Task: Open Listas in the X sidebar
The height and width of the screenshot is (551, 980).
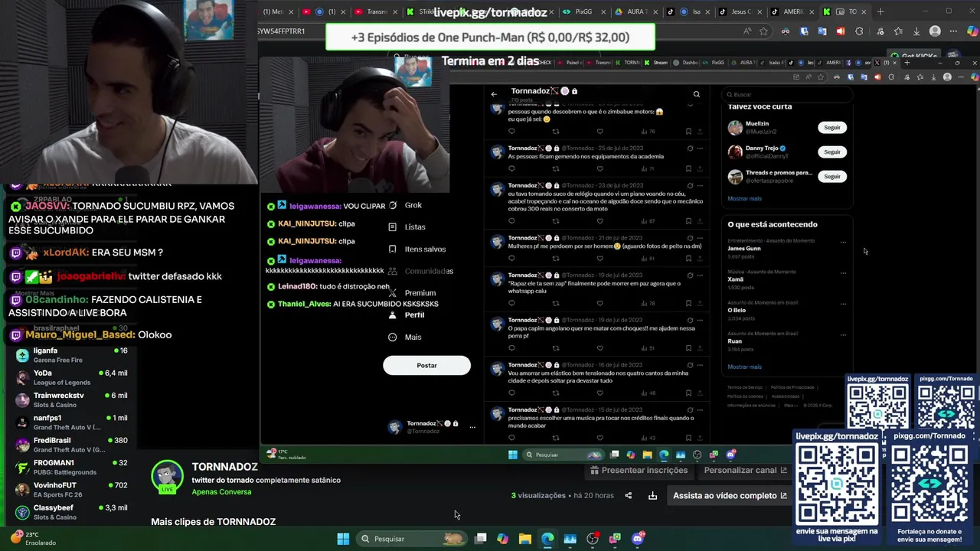Action: (x=407, y=227)
